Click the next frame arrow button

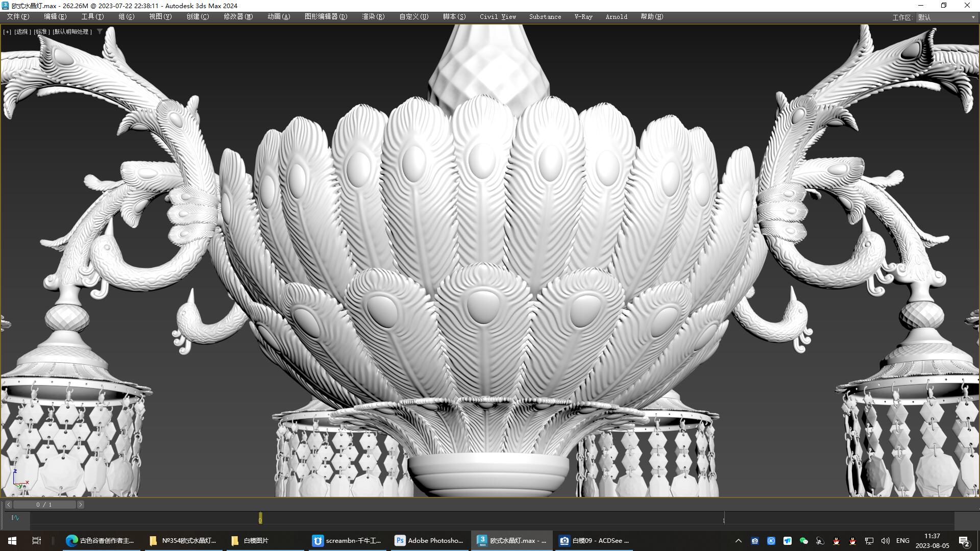(80, 505)
